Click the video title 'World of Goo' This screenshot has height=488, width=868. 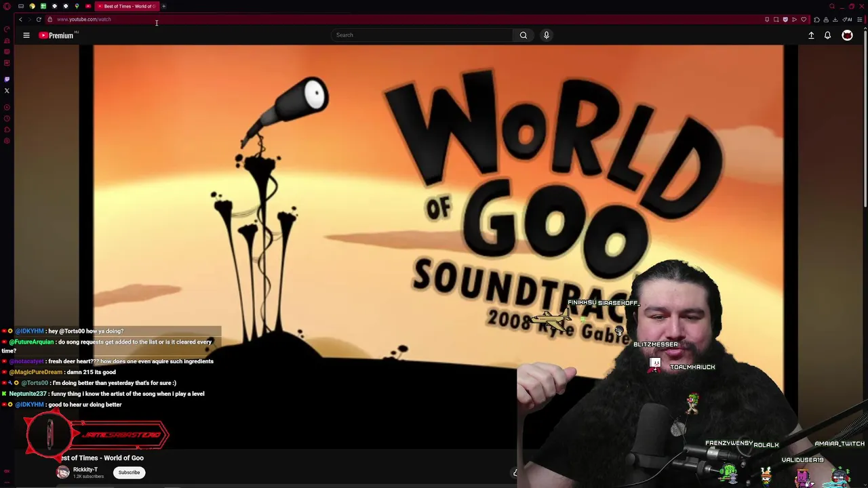pos(123,458)
